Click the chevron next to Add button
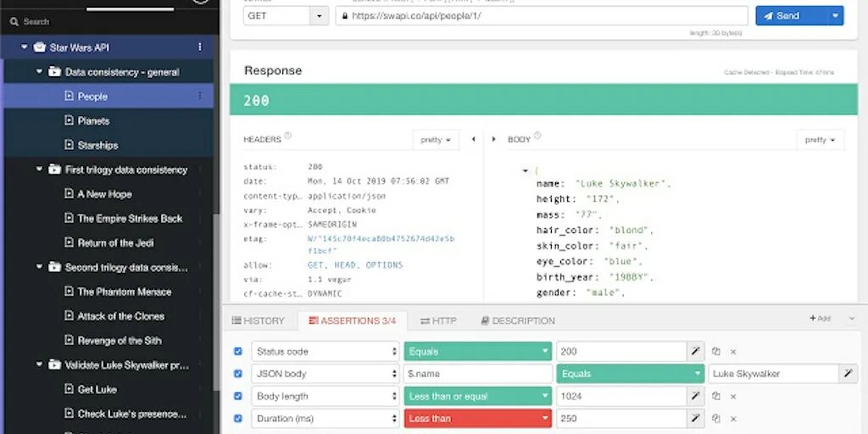Image resolution: width=868 pixels, height=434 pixels. [x=851, y=319]
